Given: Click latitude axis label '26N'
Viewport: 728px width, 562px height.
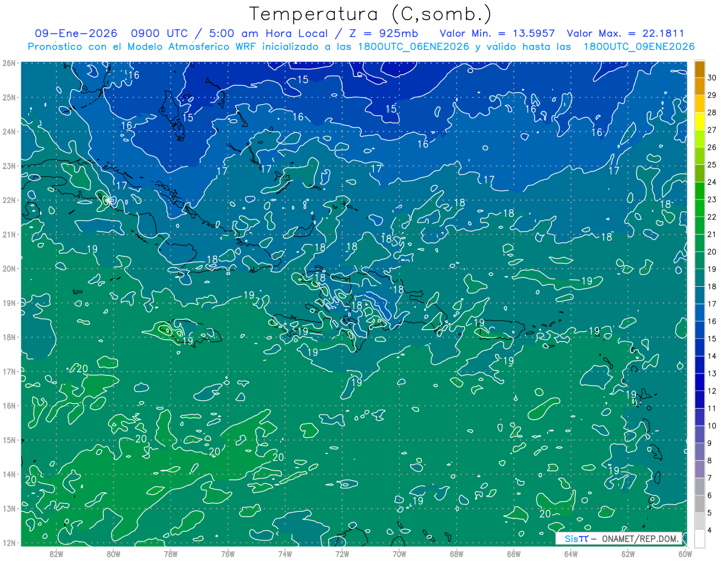Looking at the screenshot, I should [x=10, y=63].
